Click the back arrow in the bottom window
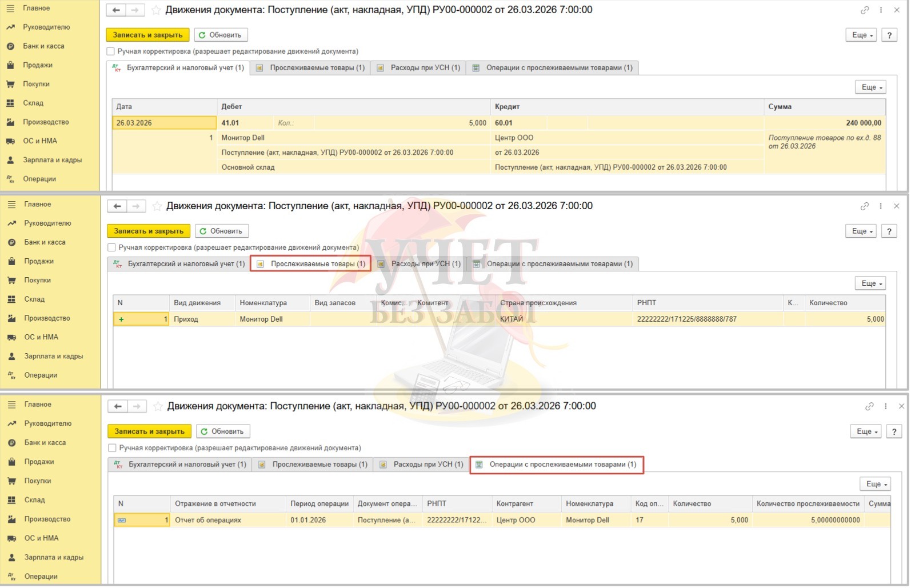This screenshot has height=588, width=911. click(118, 407)
